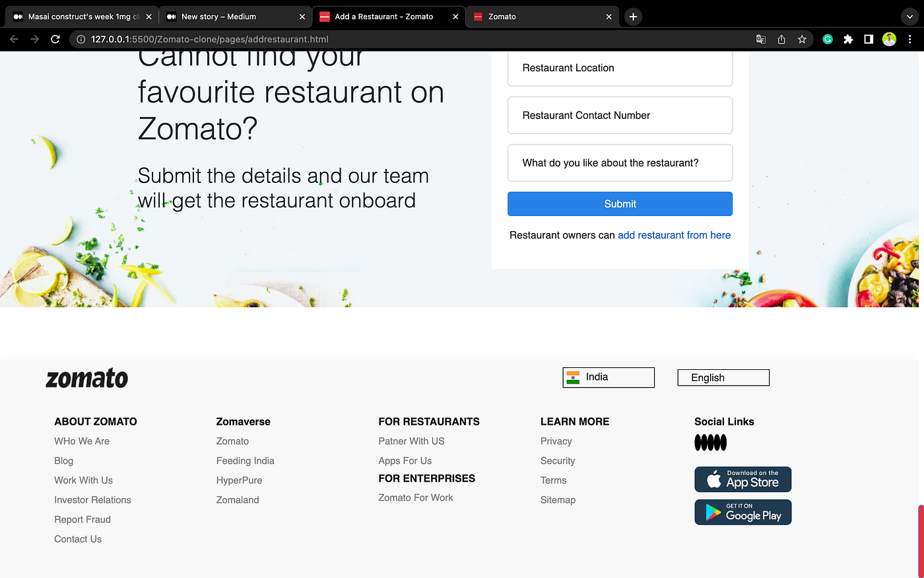Open the WHo We Are link

[82, 441]
